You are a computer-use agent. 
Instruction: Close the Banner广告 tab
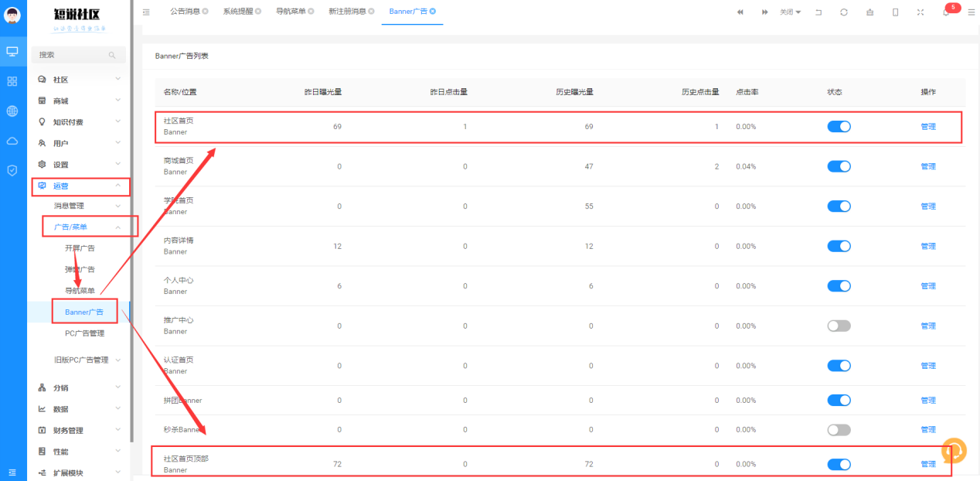[433, 12]
